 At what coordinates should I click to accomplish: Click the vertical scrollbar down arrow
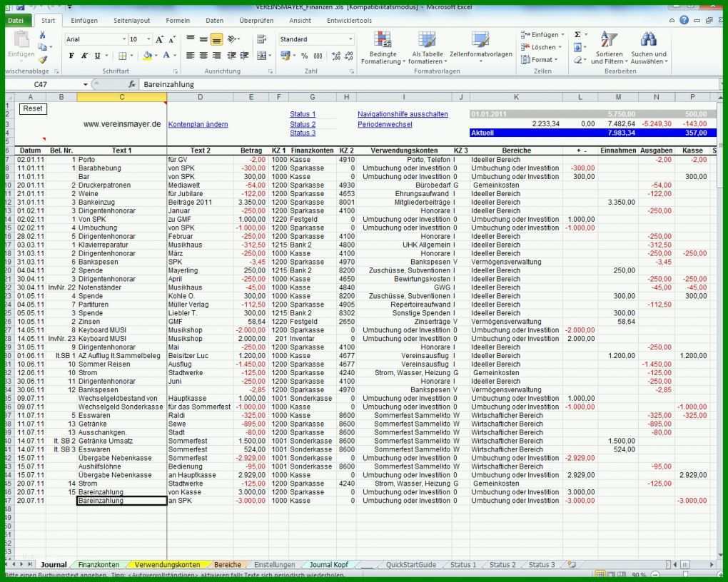coord(720,556)
